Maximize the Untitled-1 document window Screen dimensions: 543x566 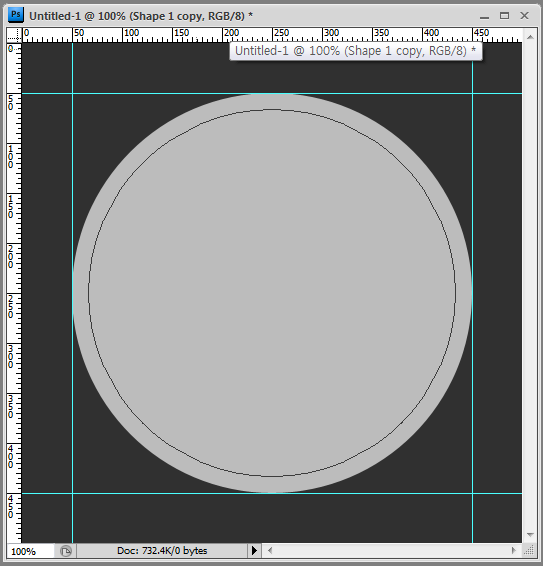pyautogui.click(x=504, y=16)
